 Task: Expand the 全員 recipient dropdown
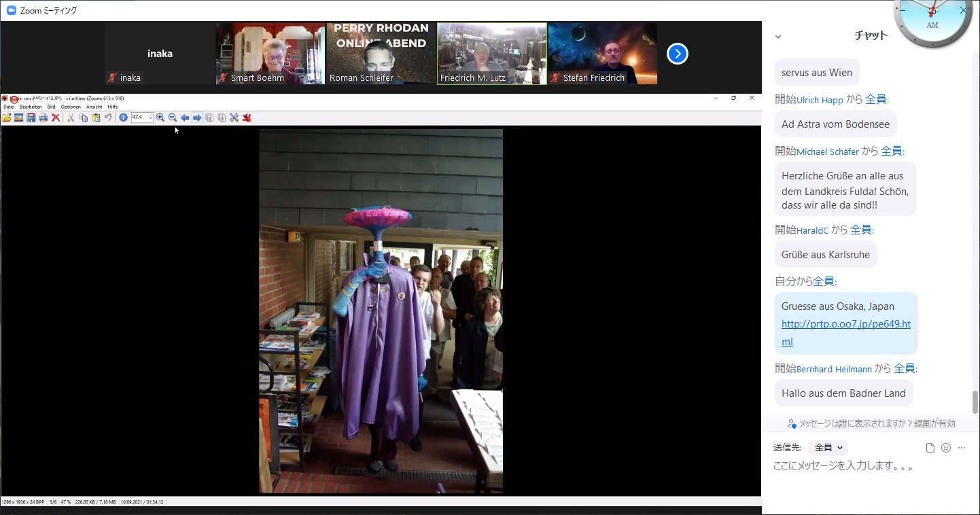[x=828, y=448]
